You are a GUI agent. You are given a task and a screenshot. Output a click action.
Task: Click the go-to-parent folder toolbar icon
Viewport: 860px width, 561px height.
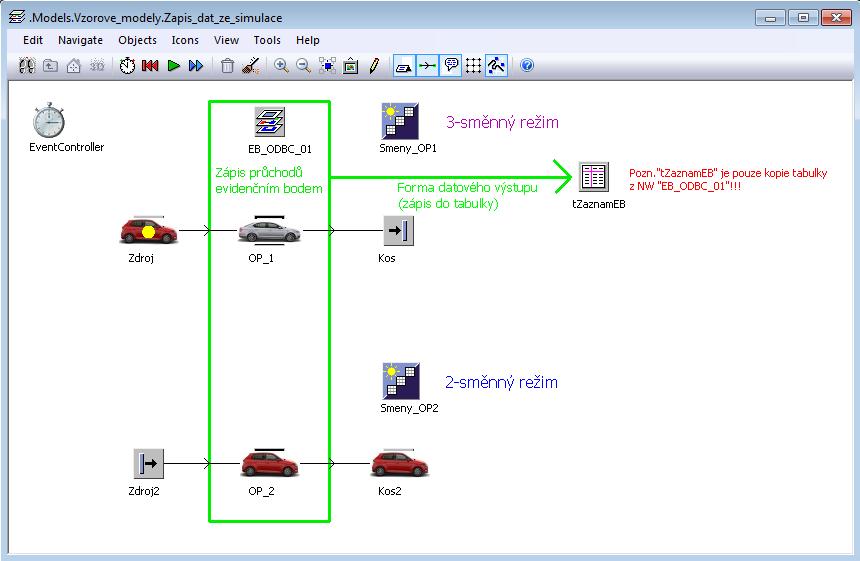pyautogui.click(x=50, y=66)
